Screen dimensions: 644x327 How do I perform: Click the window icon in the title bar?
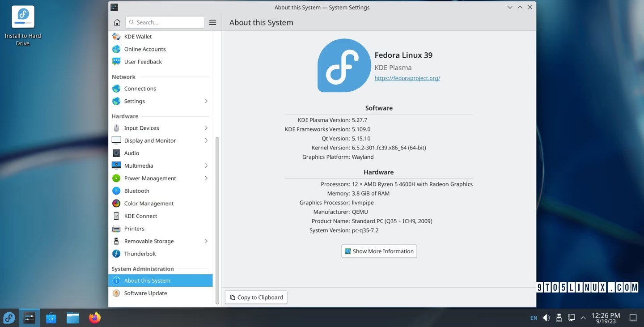tap(114, 7)
